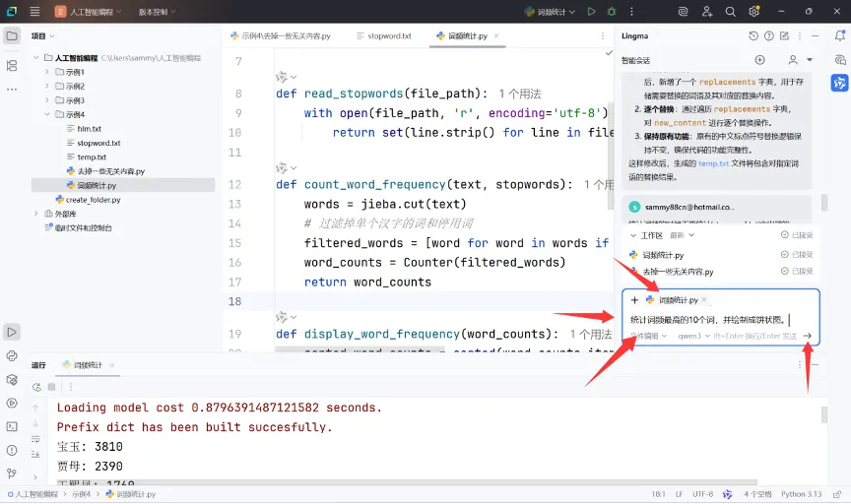
Task: Select hlm.txt in the project tree
Action: point(89,129)
